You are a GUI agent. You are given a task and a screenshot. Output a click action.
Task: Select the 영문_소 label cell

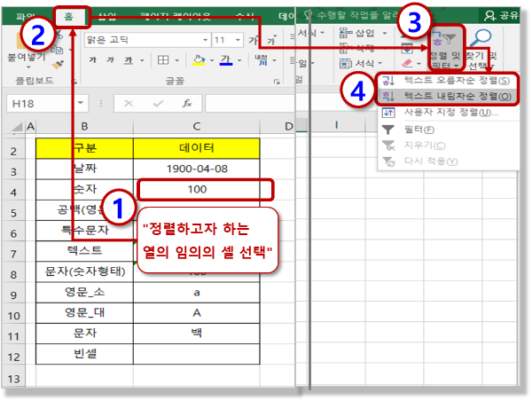pyautogui.click(x=84, y=293)
